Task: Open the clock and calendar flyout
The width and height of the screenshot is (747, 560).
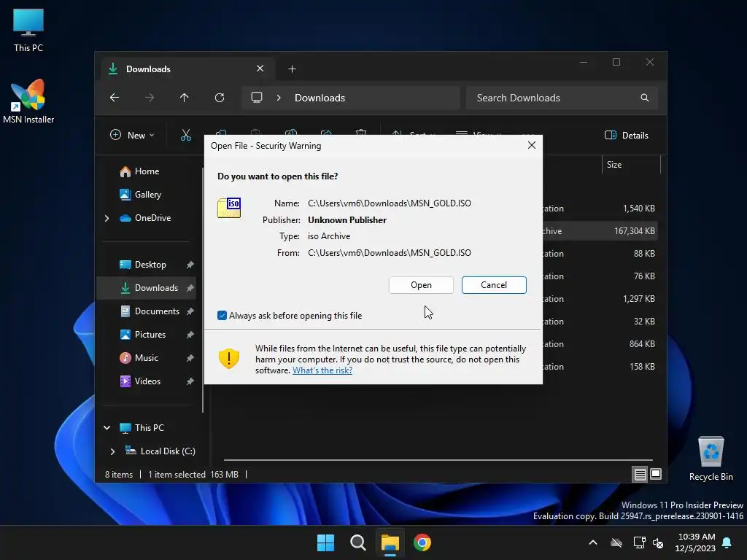Action: 695,542
